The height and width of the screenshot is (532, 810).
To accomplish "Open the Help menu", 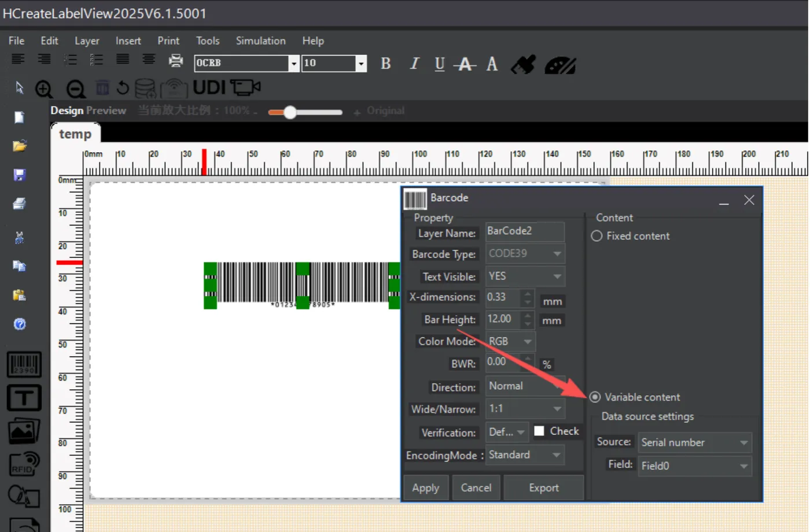I will click(313, 40).
